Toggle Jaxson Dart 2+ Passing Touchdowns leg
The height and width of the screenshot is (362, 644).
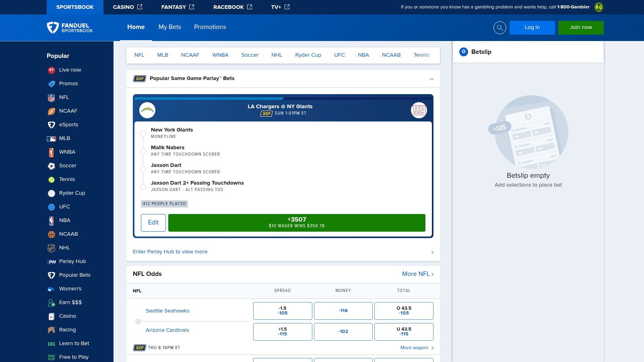click(x=143, y=187)
